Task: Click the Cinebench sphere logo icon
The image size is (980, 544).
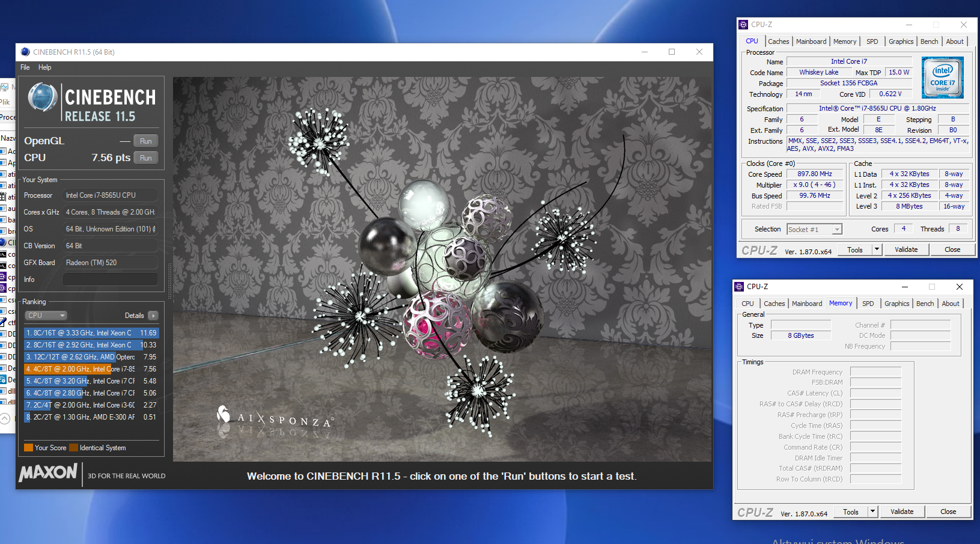Action: (x=43, y=97)
